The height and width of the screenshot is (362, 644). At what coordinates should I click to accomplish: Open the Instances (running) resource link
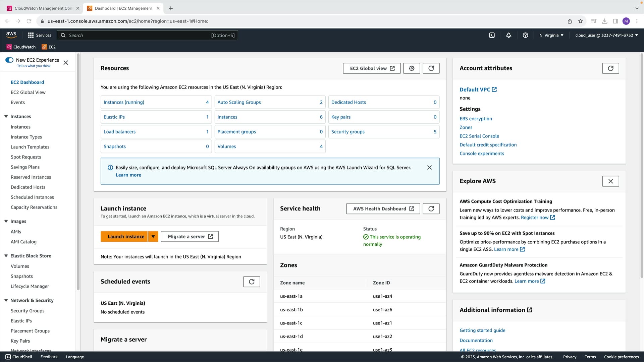point(124,102)
